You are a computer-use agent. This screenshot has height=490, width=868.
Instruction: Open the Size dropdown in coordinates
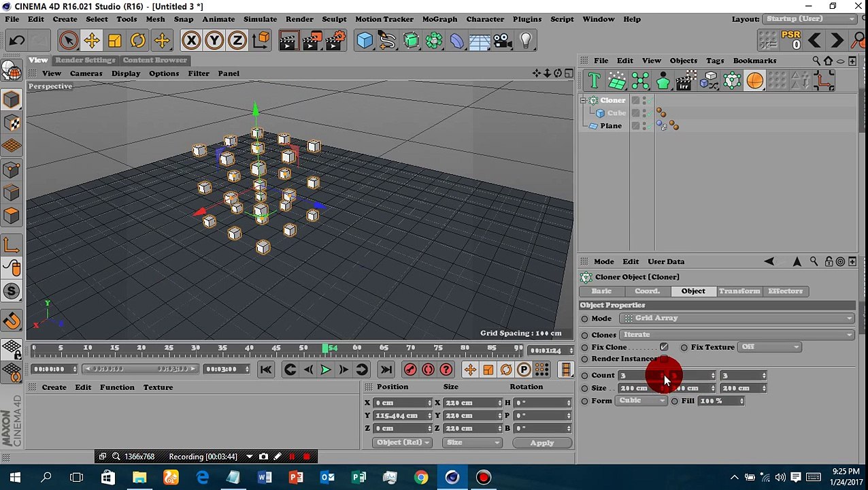(x=471, y=443)
